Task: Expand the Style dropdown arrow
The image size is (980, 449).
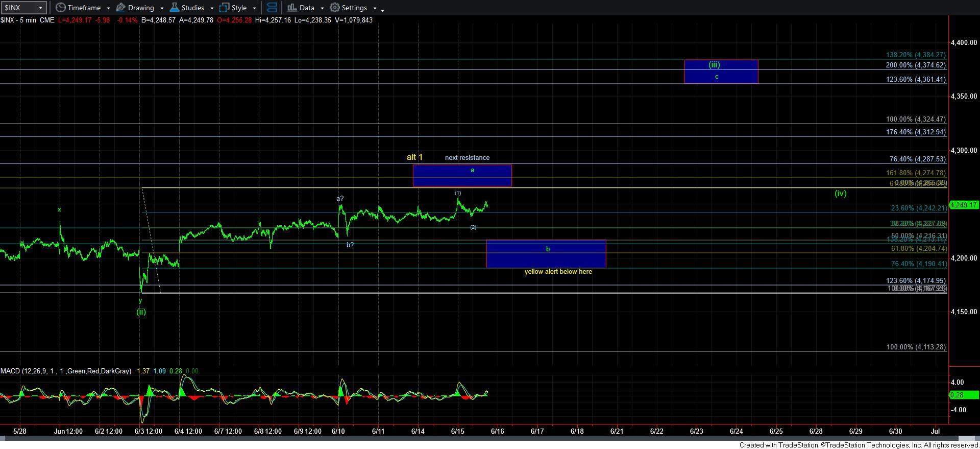Action: click(254, 8)
